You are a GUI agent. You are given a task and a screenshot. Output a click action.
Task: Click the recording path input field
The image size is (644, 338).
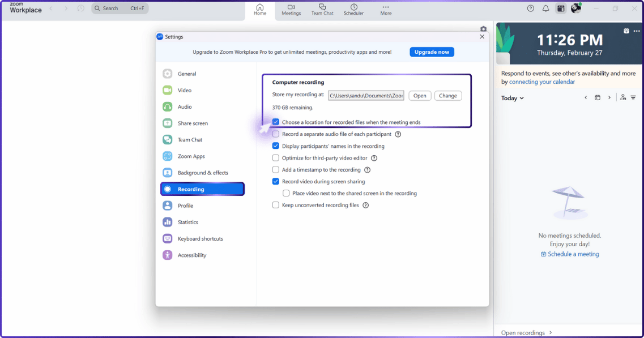(366, 96)
